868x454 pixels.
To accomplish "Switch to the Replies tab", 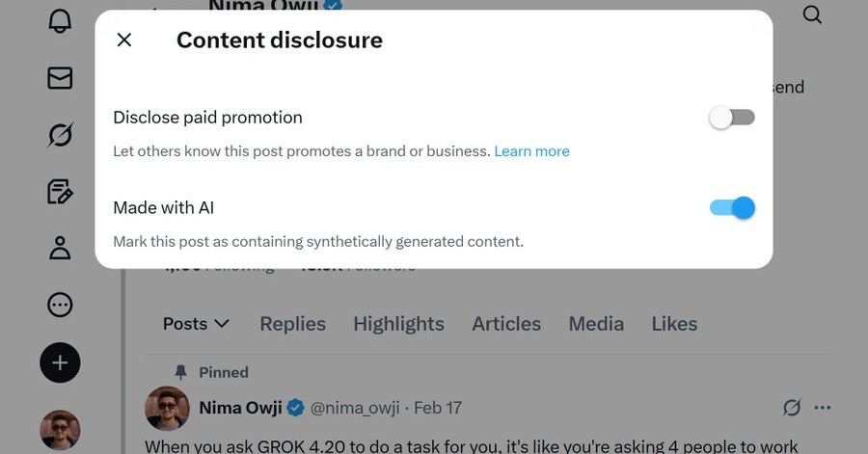I will [x=292, y=324].
